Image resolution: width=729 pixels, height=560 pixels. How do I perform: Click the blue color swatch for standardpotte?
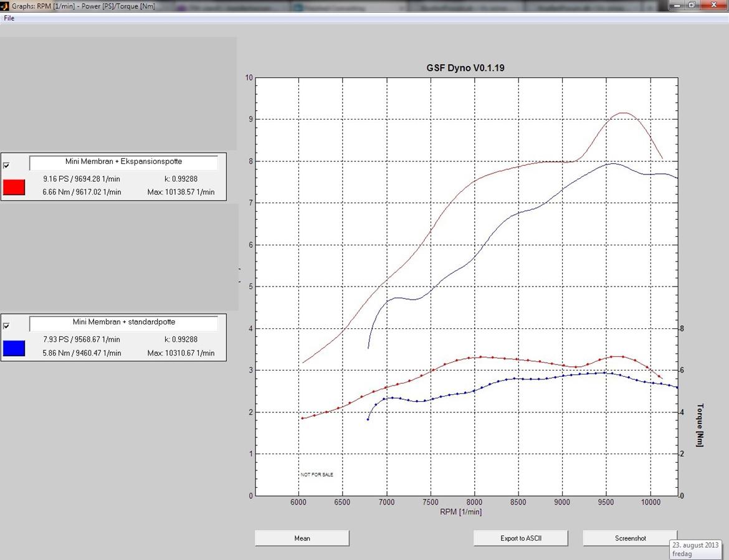[x=14, y=348]
